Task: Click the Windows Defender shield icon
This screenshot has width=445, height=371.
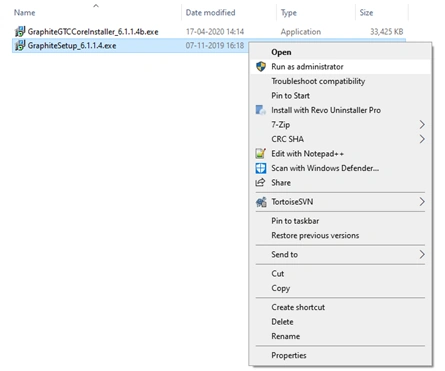Action: point(261,168)
